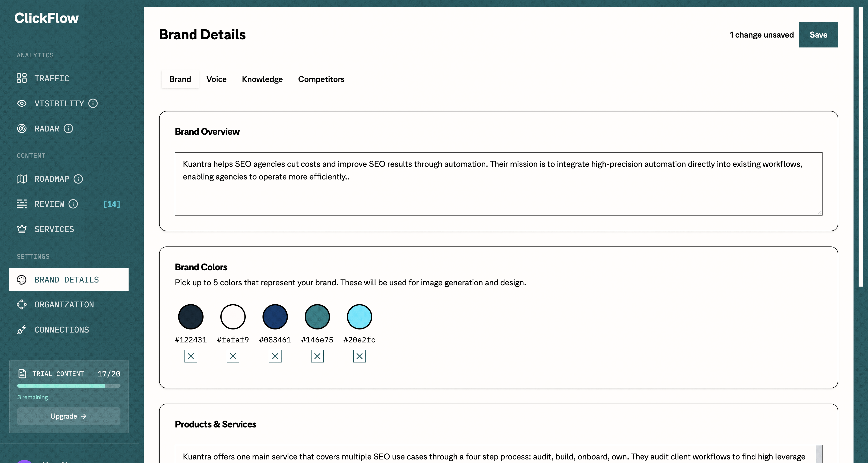Go to Organization settings

[x=69, y=304]
